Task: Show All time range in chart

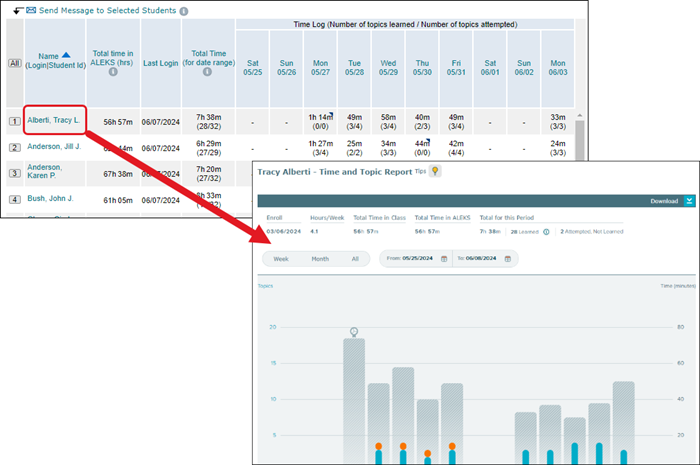Action: 354,259
